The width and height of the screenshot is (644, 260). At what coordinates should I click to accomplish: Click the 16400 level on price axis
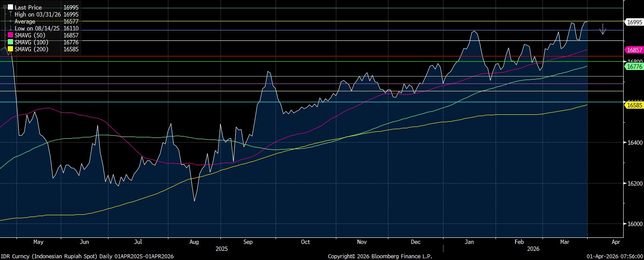[x=633, y=143]
